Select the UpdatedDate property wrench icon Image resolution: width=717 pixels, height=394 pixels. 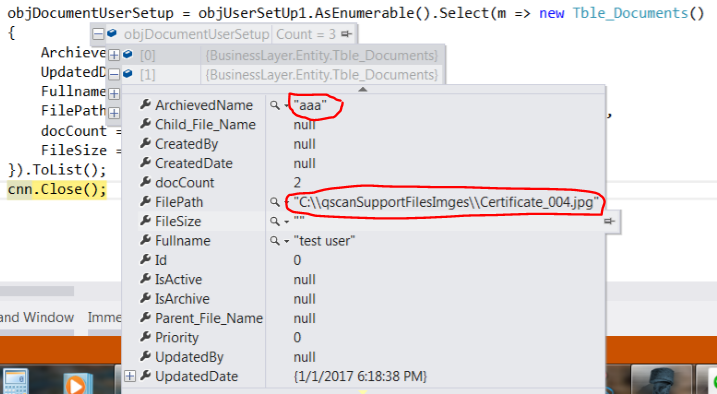point(145,376)
